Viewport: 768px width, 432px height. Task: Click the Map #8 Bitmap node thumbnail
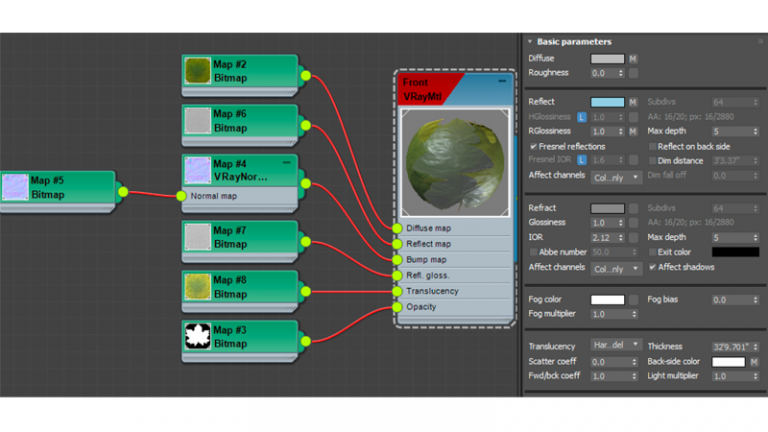pyautogui.click(x=197, y=287)
